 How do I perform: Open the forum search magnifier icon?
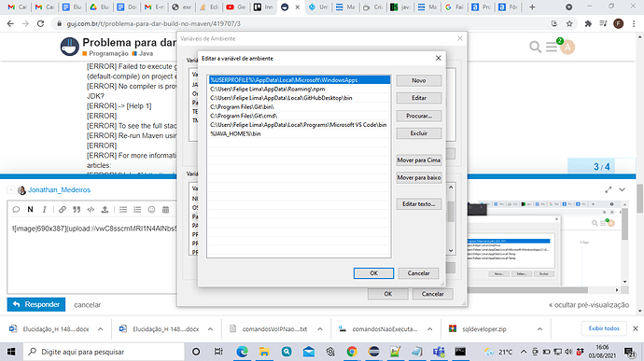coord(535,47)
